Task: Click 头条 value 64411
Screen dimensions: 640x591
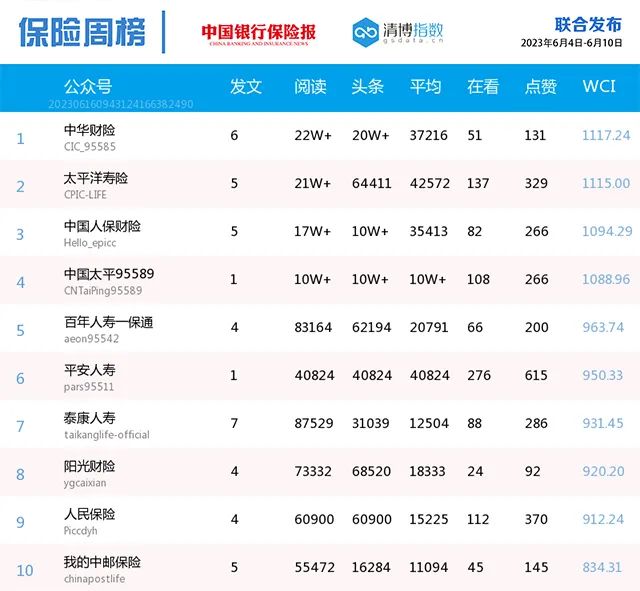Action: point(371,183)
